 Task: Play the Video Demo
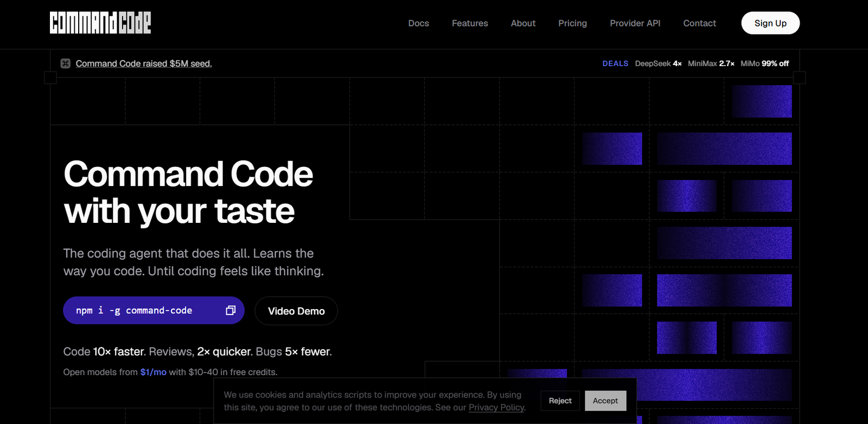click(296, 311)
